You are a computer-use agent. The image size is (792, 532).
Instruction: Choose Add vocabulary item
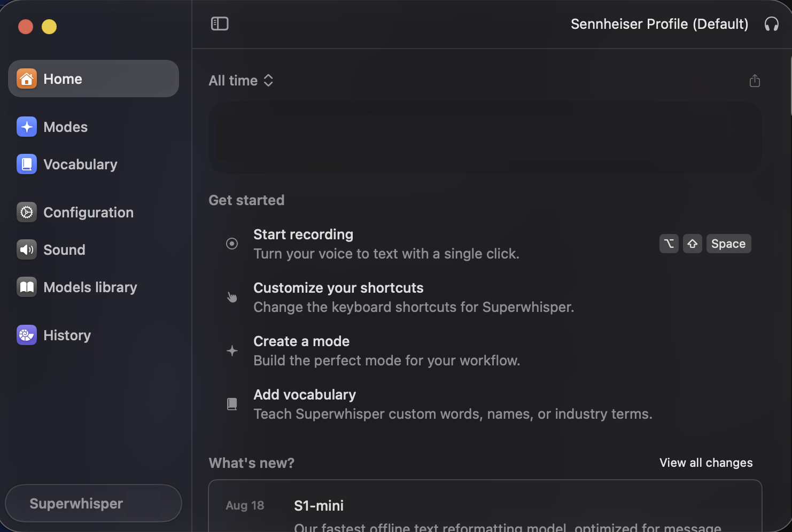(485, 404)
